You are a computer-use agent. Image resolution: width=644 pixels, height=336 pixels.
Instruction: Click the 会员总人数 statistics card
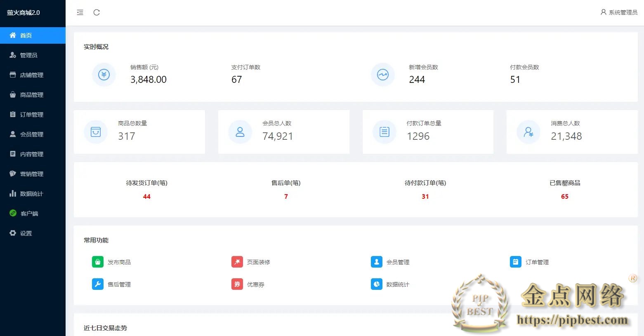pos(284,132)
